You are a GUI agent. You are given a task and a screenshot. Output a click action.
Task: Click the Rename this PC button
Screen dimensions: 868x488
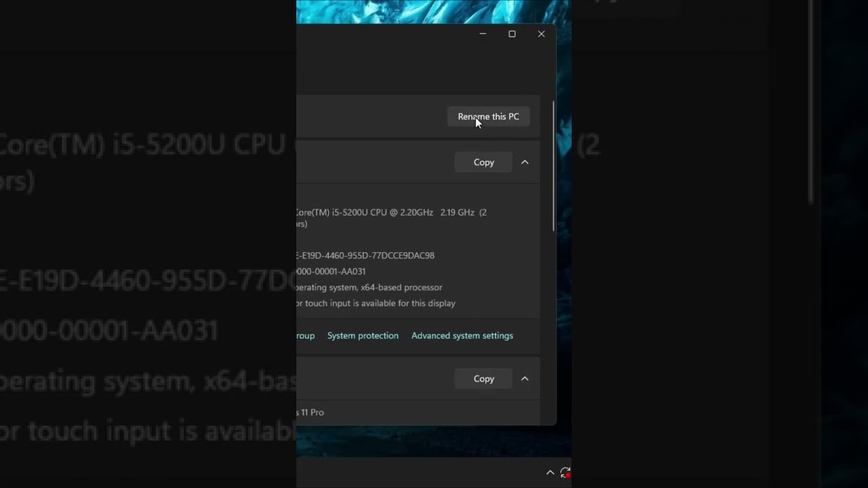[488, 117]
